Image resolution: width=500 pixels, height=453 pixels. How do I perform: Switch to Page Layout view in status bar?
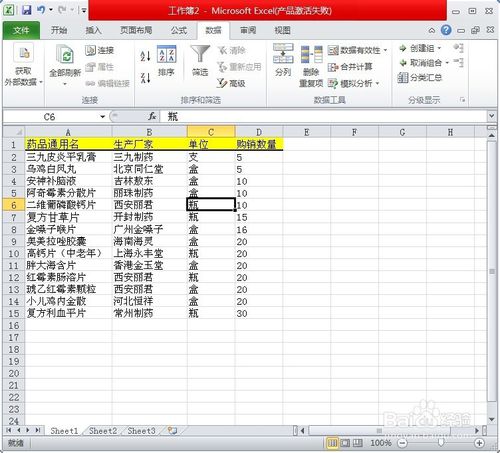[x=345, y=443]
